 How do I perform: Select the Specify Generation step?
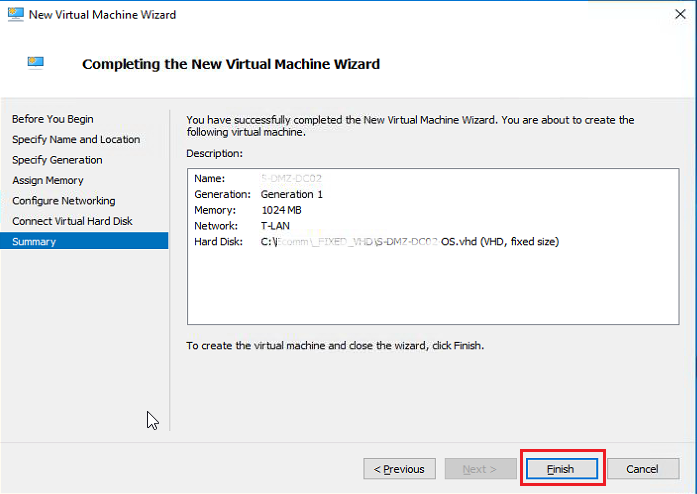(57, 160)
